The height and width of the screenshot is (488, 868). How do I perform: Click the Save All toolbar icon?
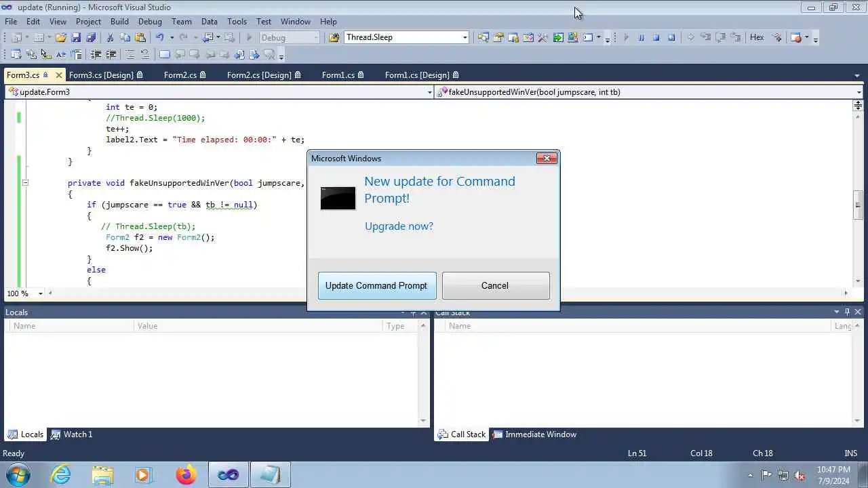pos(91,38)
